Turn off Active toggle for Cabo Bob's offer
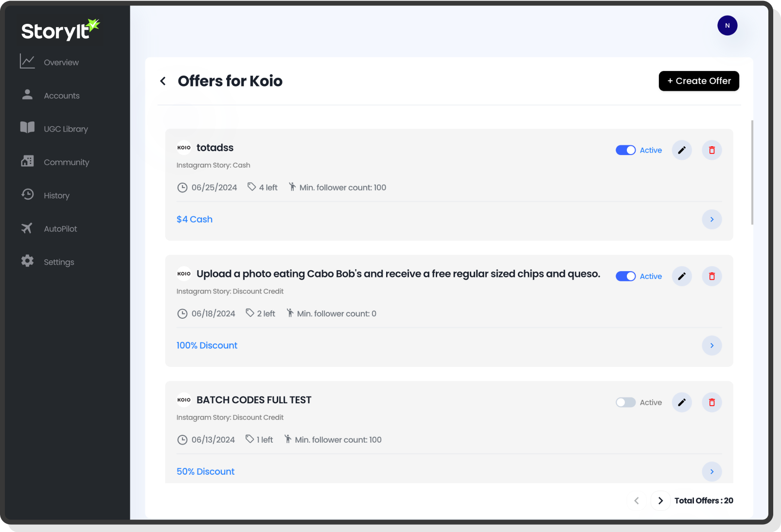 625,276
